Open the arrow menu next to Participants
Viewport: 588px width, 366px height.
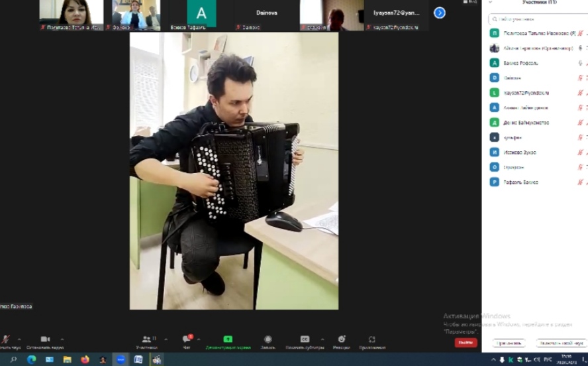click(166, 339)
